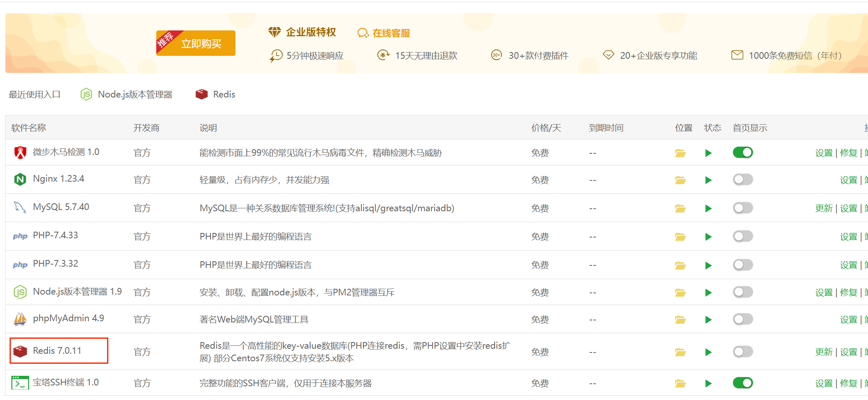
Task: Click the status arrow for 微步木马检测
Action: (708, 153)
